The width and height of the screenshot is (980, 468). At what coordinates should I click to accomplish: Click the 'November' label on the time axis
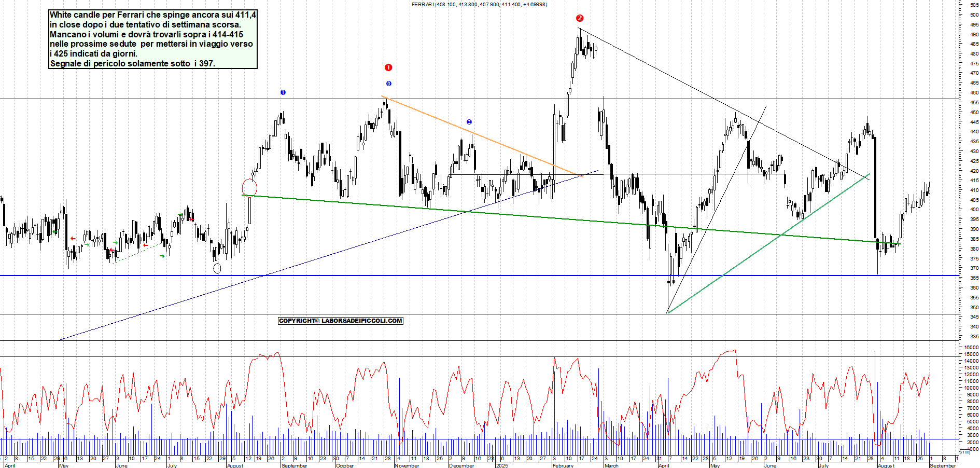click(x=407, y=465)
